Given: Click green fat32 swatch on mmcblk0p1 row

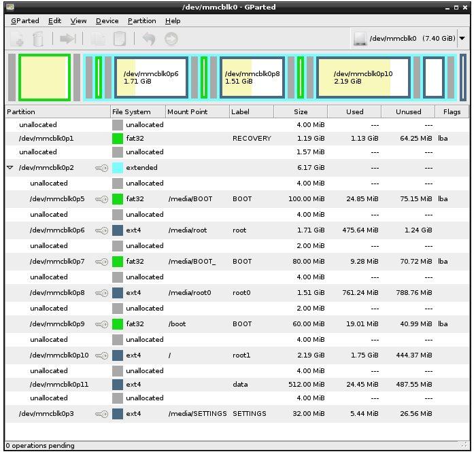Looking at the screenshot, I should [118, 139].
